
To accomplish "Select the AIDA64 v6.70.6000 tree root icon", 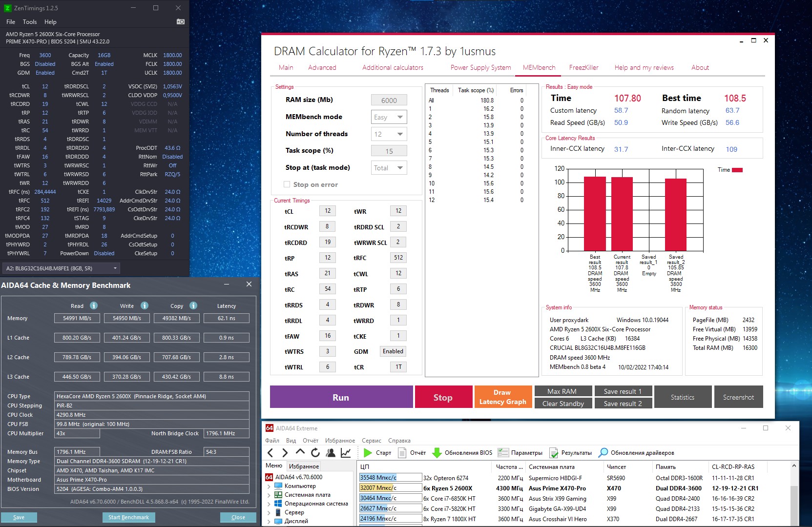I will (269, 477).
